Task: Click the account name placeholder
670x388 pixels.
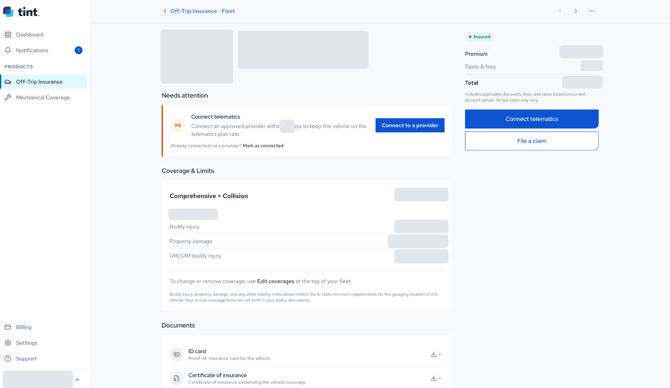Action: pos(38,379)
